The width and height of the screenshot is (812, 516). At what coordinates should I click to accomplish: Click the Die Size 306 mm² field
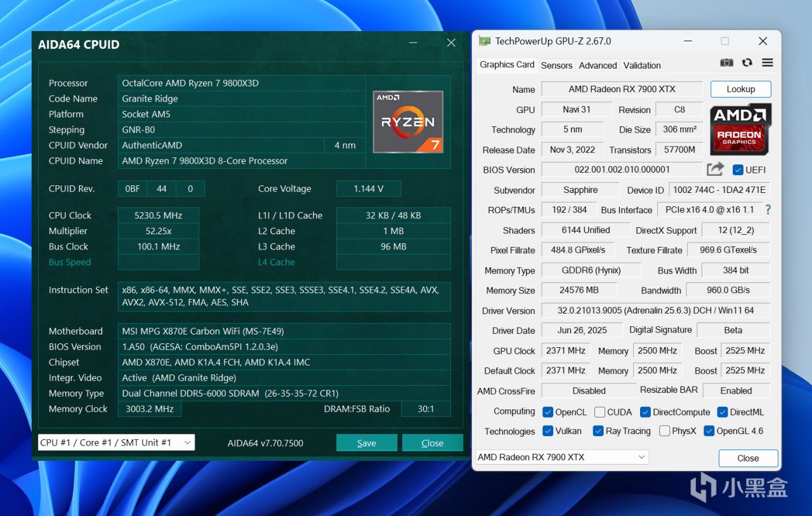click(679, 129)
